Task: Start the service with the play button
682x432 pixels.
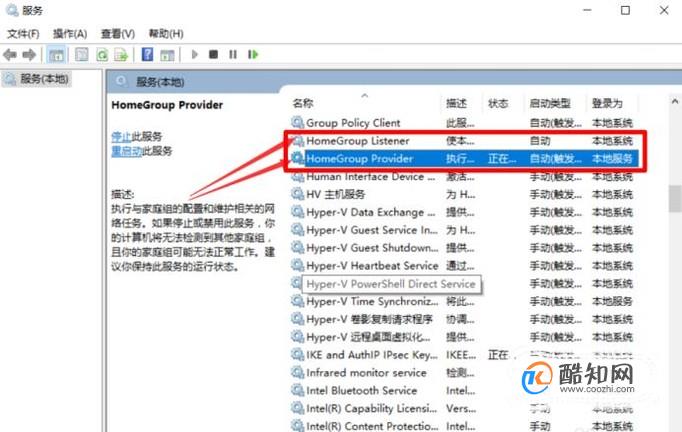Action: pyautogui.click(x=194, y=54)
